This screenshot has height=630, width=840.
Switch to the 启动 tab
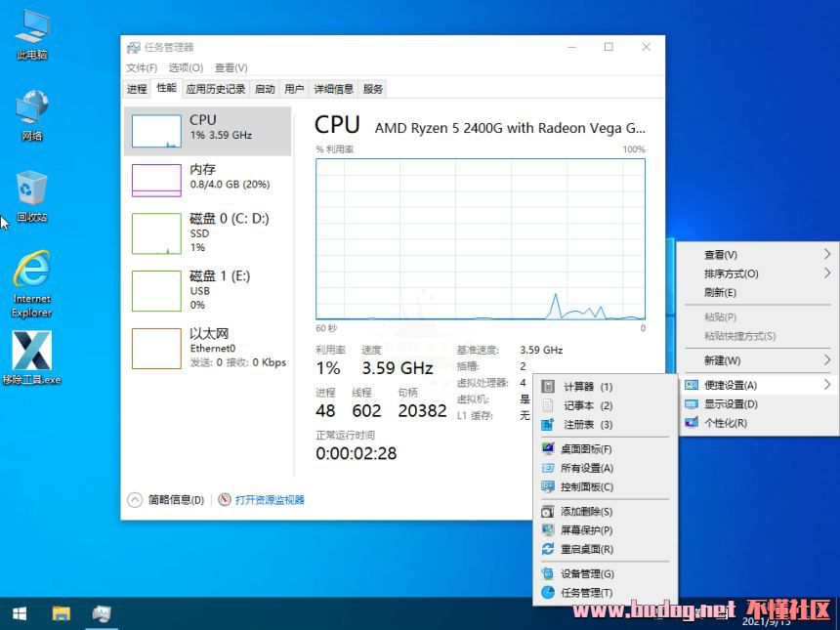[265, 89]
